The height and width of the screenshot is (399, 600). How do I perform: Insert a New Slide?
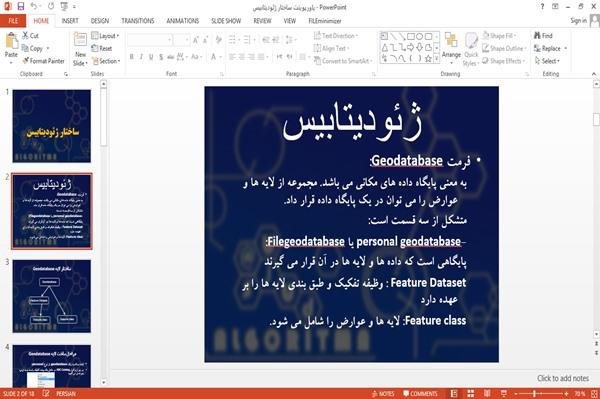click(80, 49)
